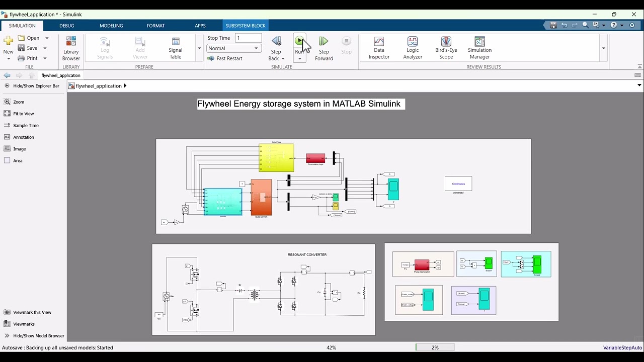Viewport: 644px width, 362px height.
Task: Click the Print icon
Action: click(21, 58)
